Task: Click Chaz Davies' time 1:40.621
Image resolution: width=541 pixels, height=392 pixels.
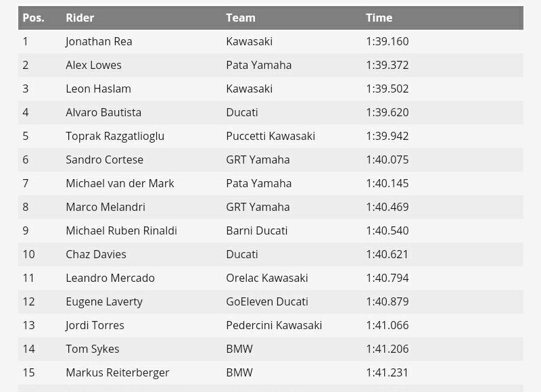Action: 387,254
